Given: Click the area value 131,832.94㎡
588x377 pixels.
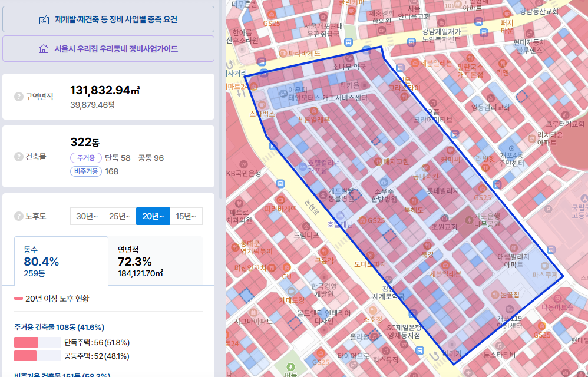Looking at the screenshot, I should coord(105,90).
